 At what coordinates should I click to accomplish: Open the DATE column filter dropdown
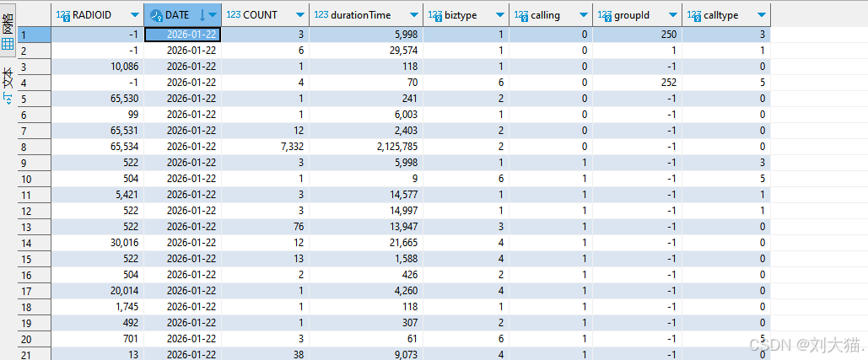click(x=213, y=15)
